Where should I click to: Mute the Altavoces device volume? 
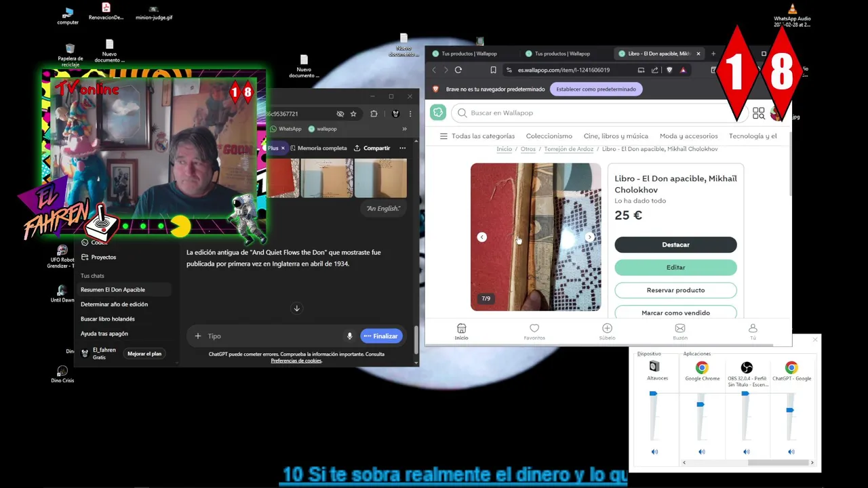click(654, 452)
